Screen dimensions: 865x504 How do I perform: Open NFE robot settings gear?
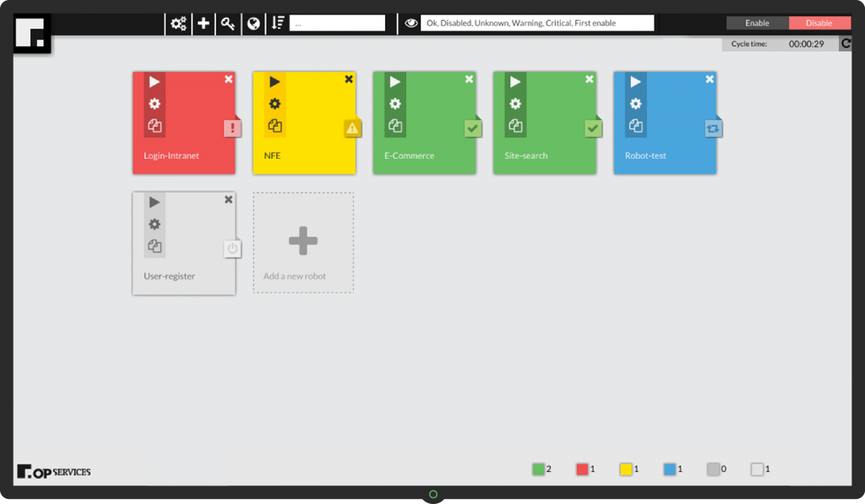275,104
